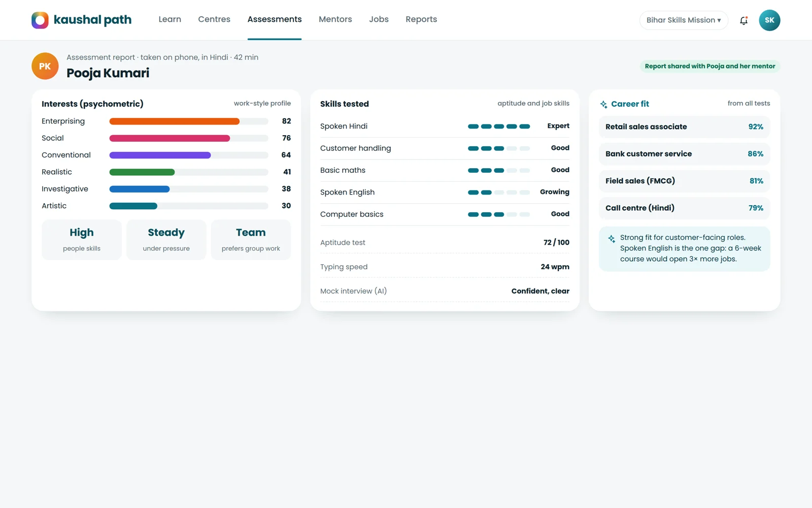Click the sparkle icon in the recommendation note

[612, 238]
